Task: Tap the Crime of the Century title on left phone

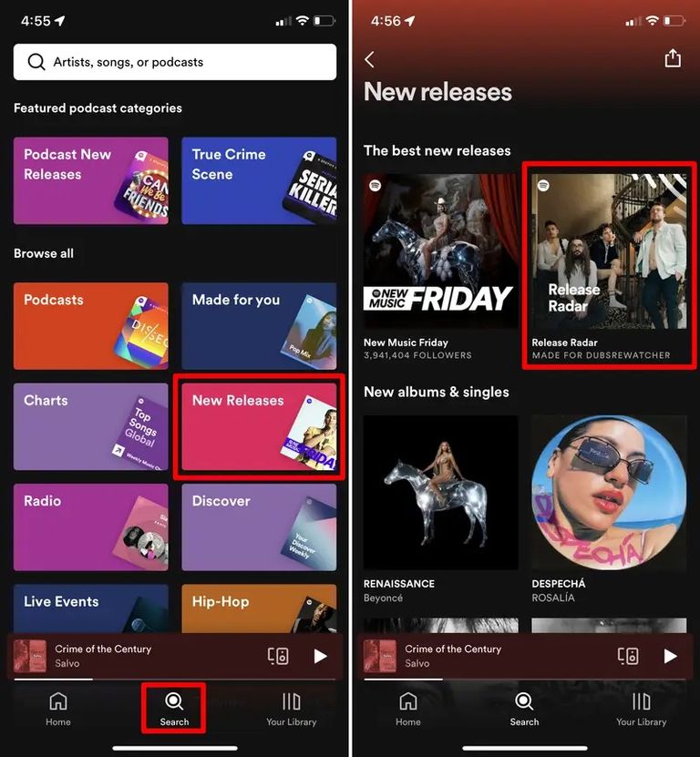Action: [103, 649]
